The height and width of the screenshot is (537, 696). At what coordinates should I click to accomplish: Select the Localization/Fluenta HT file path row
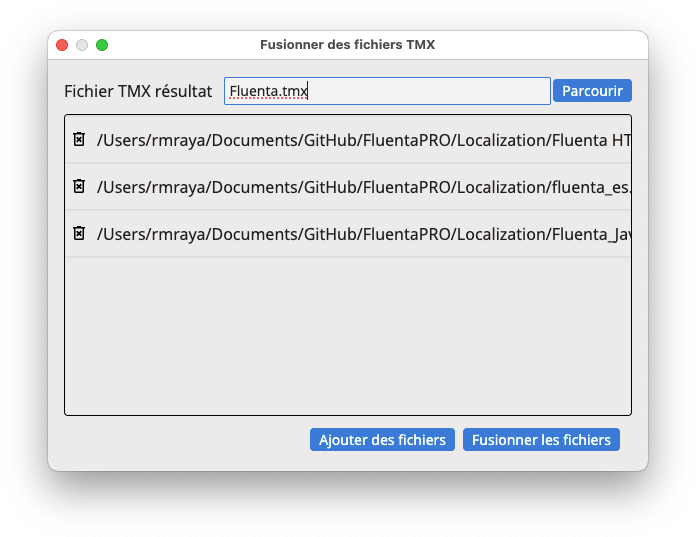pos(348,140)
